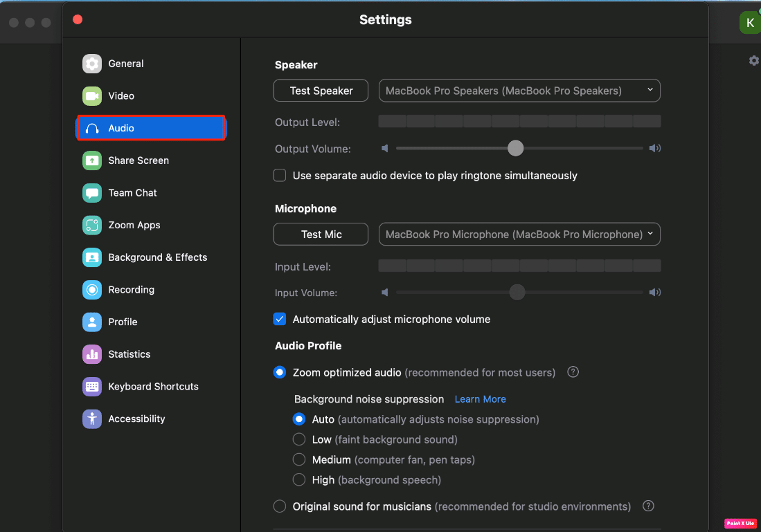Click the Video camera icon

(x=91, y=96)
